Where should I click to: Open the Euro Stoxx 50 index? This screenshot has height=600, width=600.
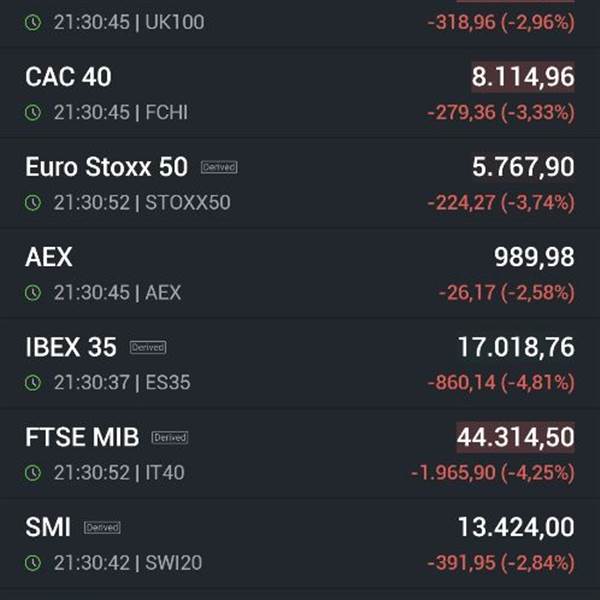click(x=106, y=167)
